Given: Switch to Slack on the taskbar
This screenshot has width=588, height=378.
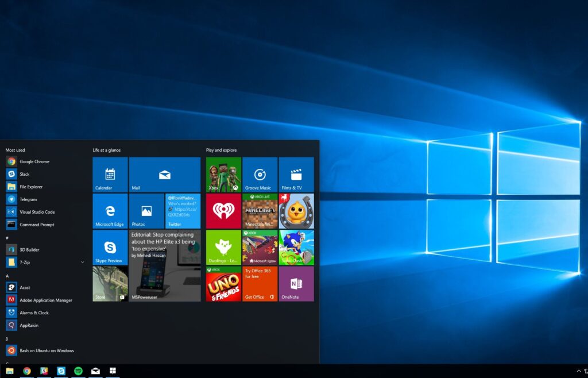Looking at the screenshot, I should 44,371.
